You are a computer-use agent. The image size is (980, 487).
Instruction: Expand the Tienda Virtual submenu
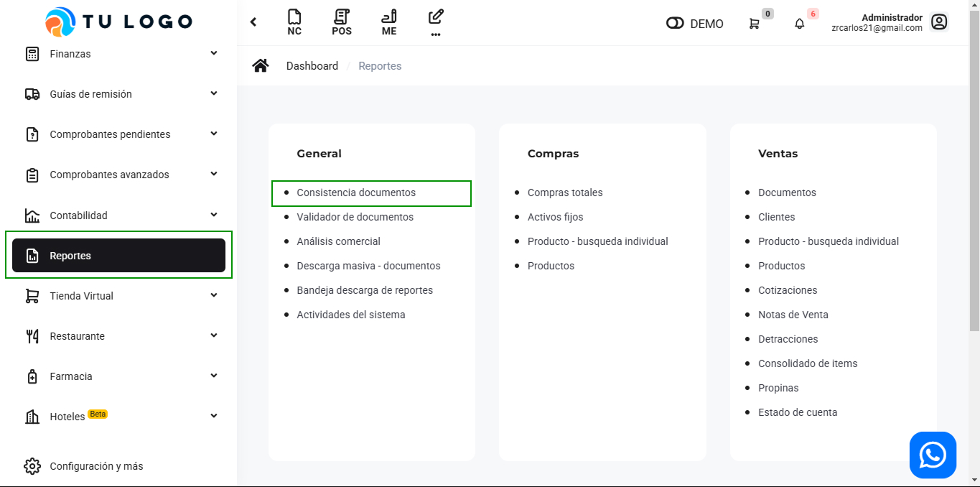213,295
